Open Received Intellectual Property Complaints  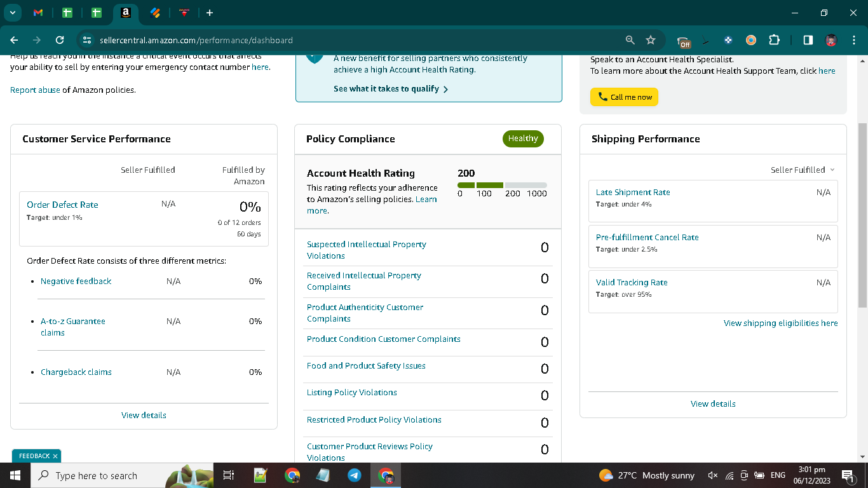[x=363, y=281]
